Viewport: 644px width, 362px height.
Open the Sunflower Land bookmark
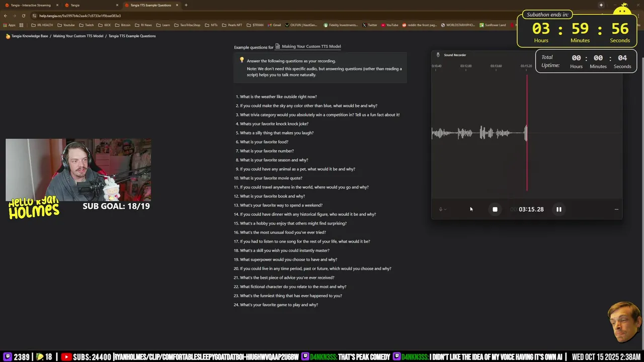[493, 25]
